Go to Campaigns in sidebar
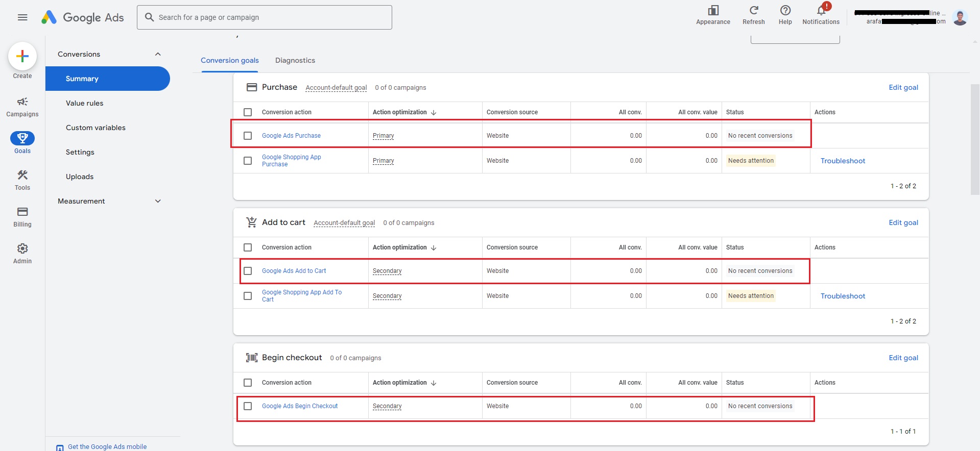980x451 pixels. coord(22,107)
